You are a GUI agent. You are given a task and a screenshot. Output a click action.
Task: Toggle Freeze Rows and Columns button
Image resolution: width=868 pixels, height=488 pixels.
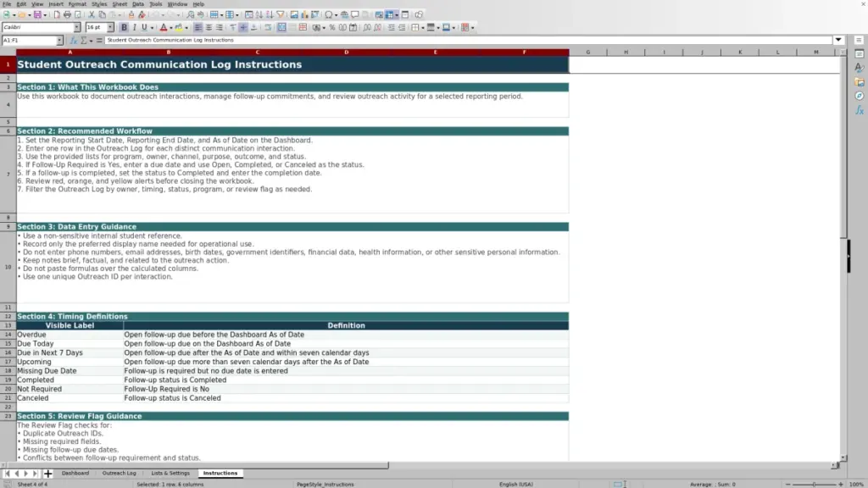[389, 14]
